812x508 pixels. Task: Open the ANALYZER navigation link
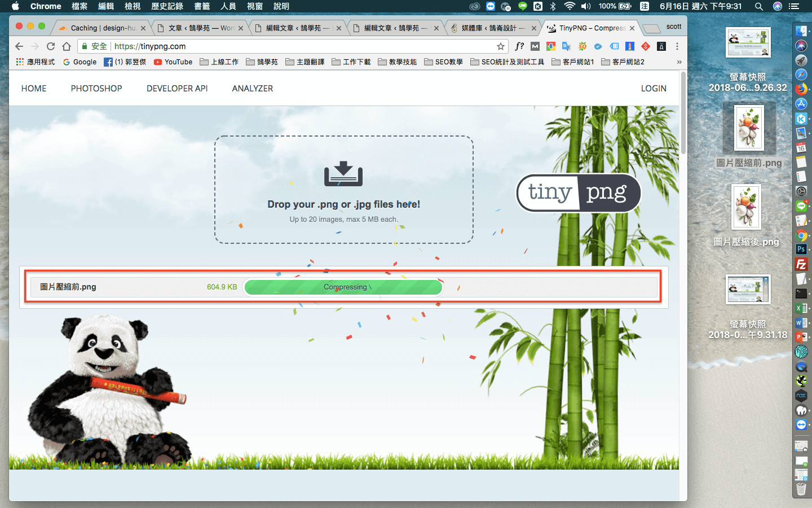click(253, 89)
